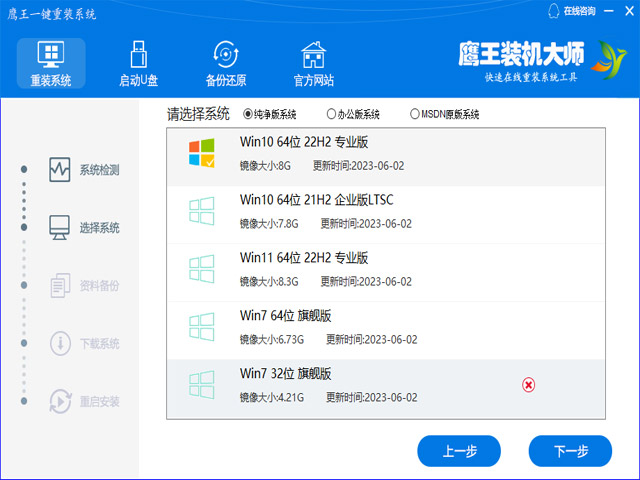Close the 鹰王一键重装系统 window

click(x=629, y=11)
